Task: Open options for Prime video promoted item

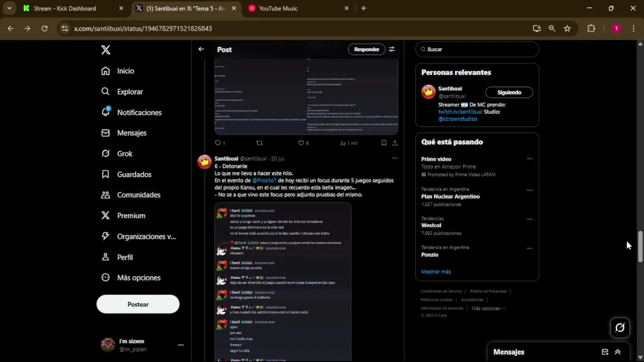Action: 529,159
